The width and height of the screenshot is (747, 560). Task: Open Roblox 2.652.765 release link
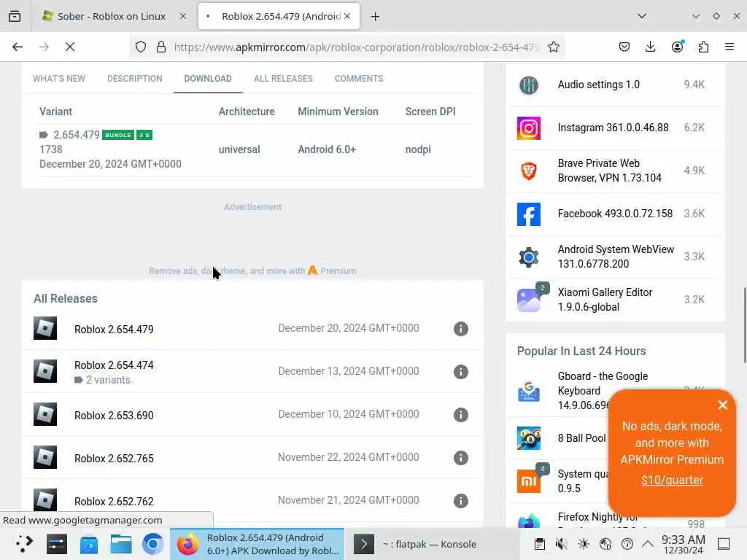pyautogui.click(x=114, y=459)
